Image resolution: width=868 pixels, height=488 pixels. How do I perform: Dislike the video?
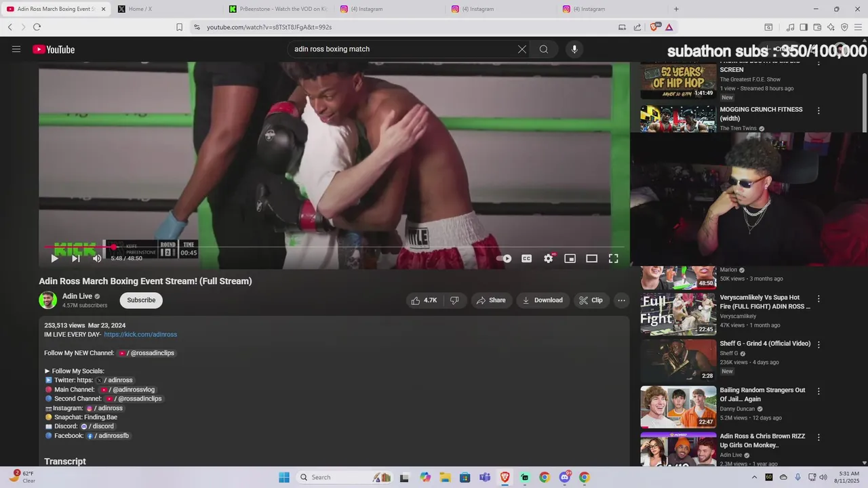(x=454, y=300)
